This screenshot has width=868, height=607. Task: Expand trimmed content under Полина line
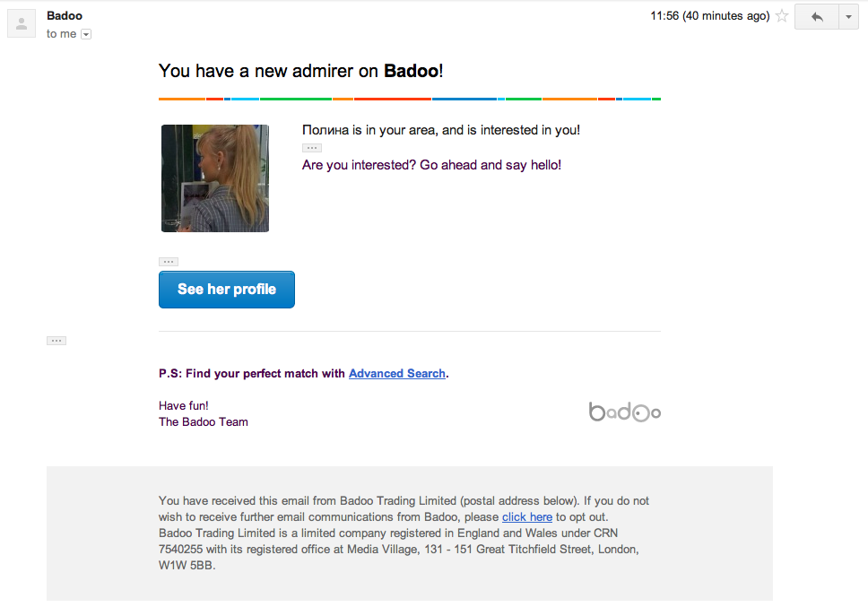[312, 148]
